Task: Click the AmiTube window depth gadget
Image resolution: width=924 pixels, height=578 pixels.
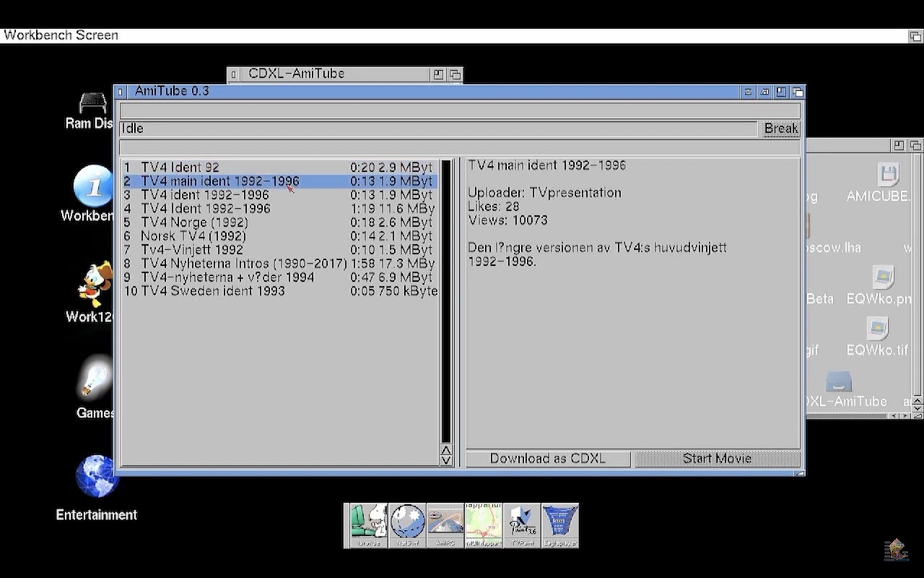Action: [x=797, y=92]
